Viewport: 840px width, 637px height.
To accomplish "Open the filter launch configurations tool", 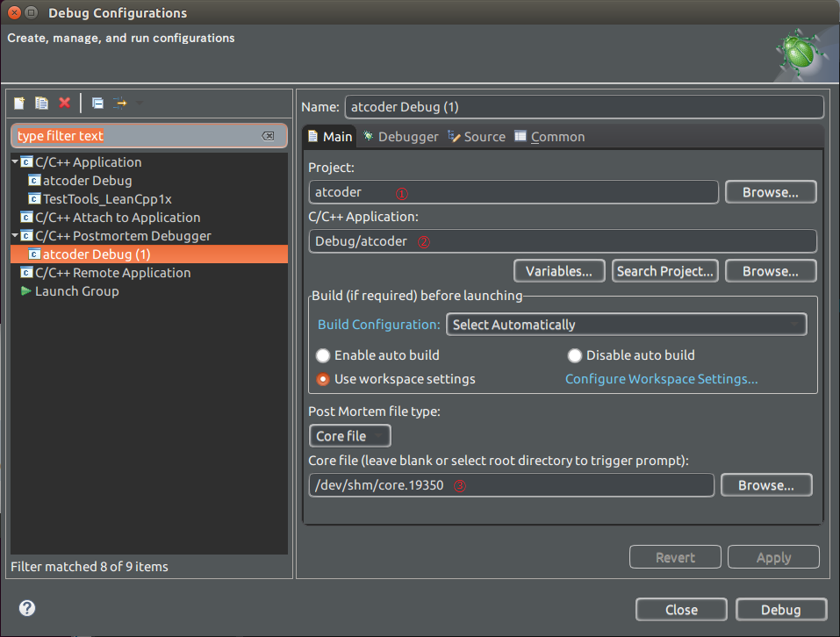I will pos(119,103).
